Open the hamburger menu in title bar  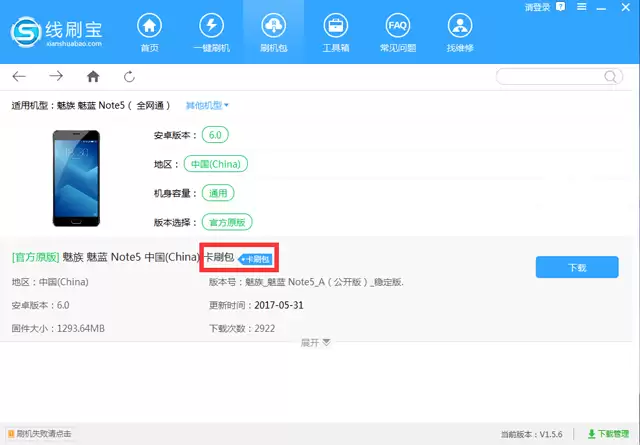click(x=582, y=7)
